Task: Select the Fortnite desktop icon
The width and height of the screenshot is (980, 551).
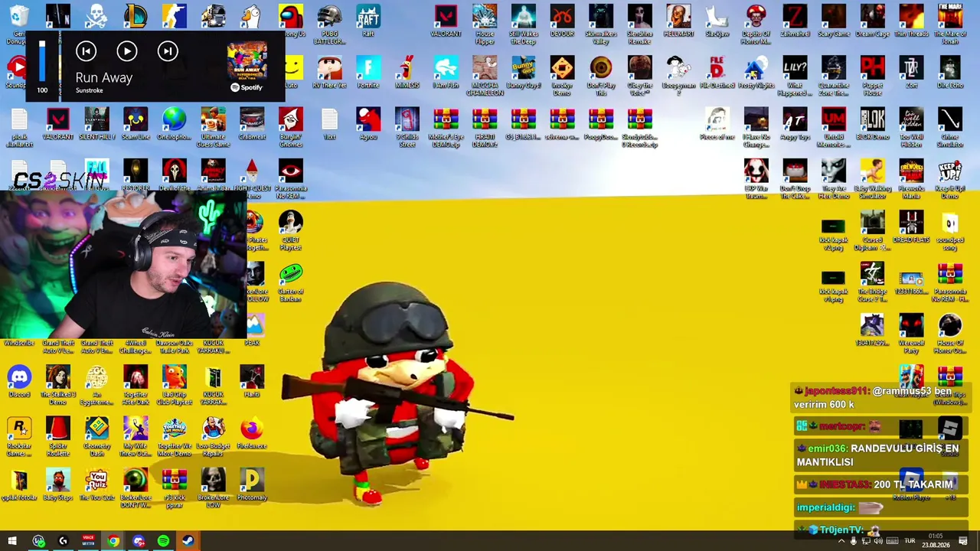Action: [368, 72]
